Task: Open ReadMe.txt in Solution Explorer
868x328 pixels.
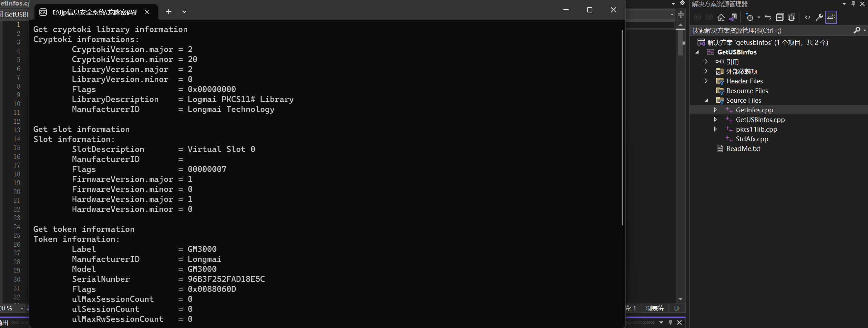Action: (x=743, y=148)
